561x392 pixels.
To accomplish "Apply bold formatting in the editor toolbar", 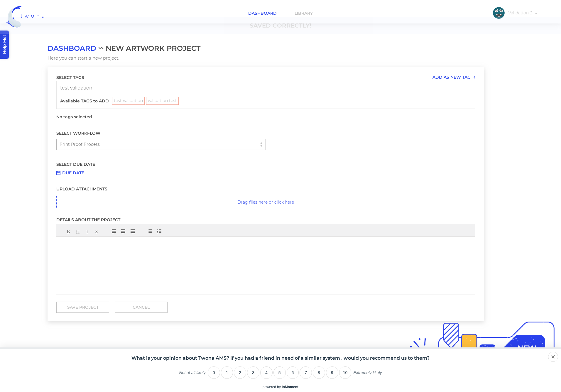I will (x=68, y=232).
